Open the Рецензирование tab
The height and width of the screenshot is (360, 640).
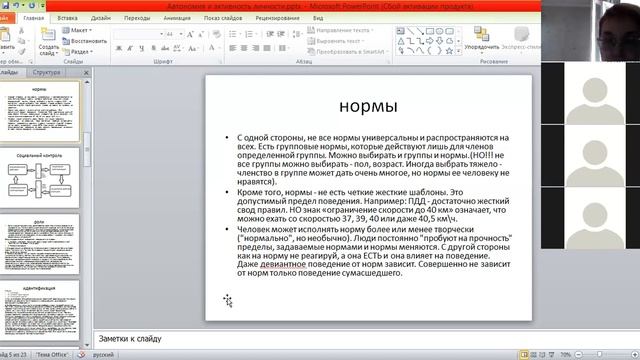(x=277, y=18)
